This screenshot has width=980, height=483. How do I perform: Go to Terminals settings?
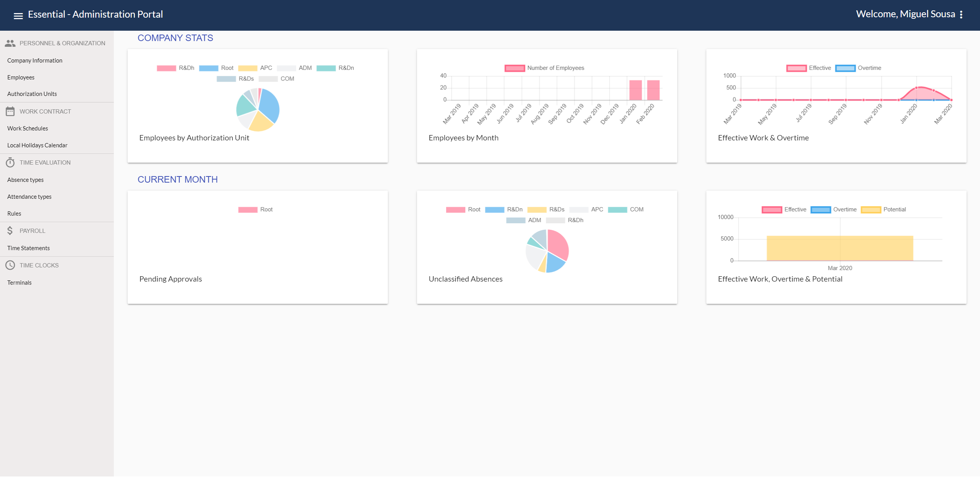[19, 282]
